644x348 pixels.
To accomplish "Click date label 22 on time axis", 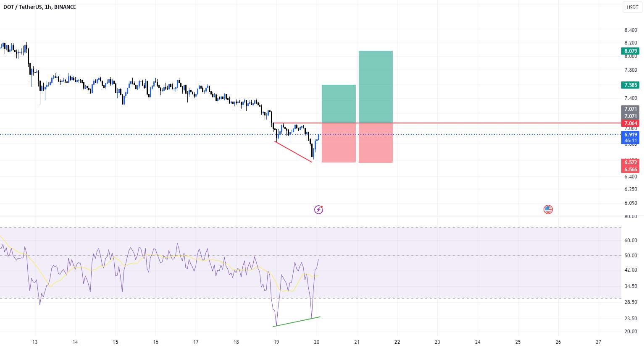I will (x=397, y=342).
